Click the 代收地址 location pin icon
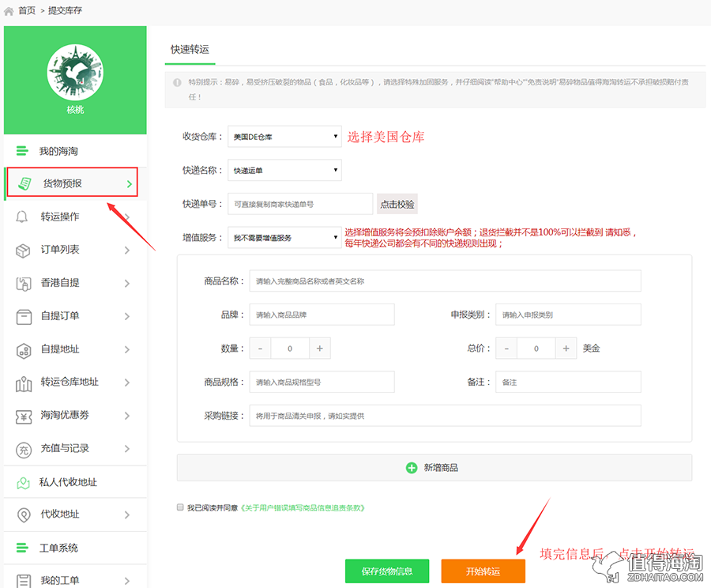Screen dimensions: 711x588 (x=24, y=514)
